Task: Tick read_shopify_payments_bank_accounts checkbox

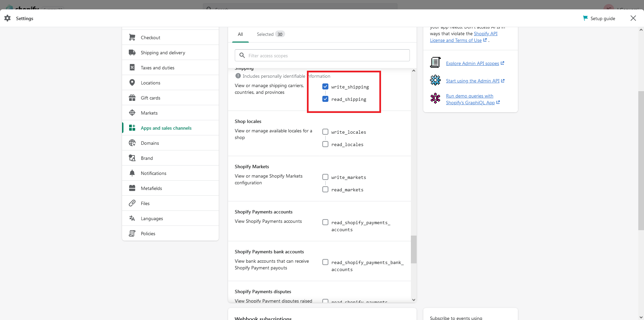Action: point(325,262)
